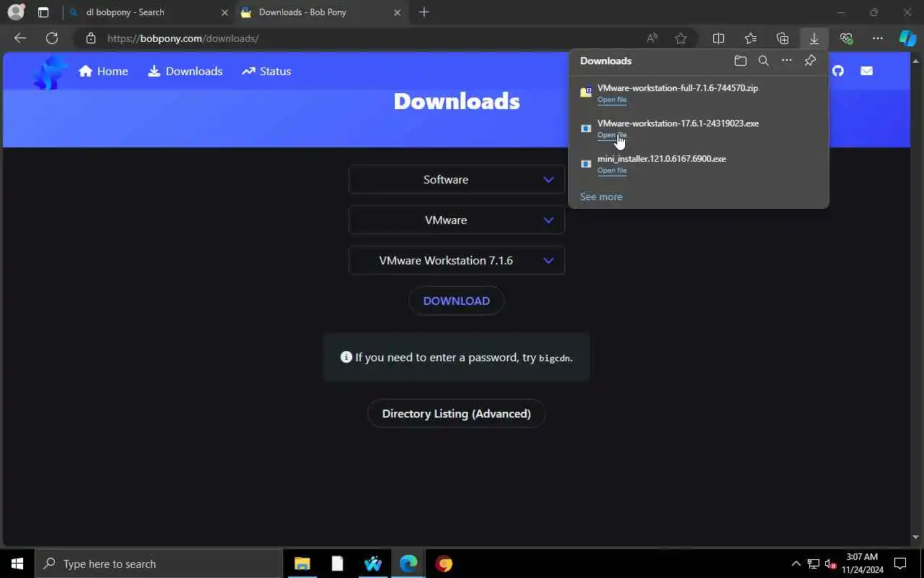The width and height of the screenshot is (924, 578).
Task: Open Read aloud icon in address bar
Action: click(652, 38)
